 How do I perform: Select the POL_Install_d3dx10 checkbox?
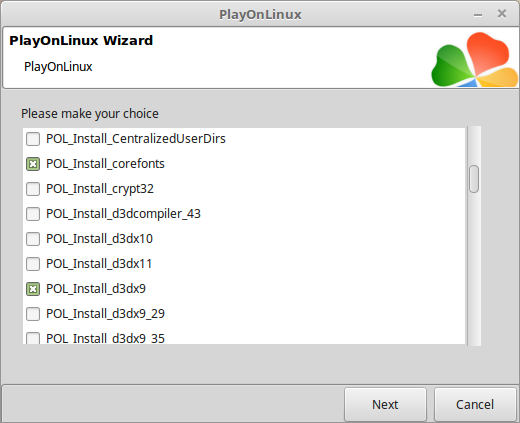pos(33,239)
